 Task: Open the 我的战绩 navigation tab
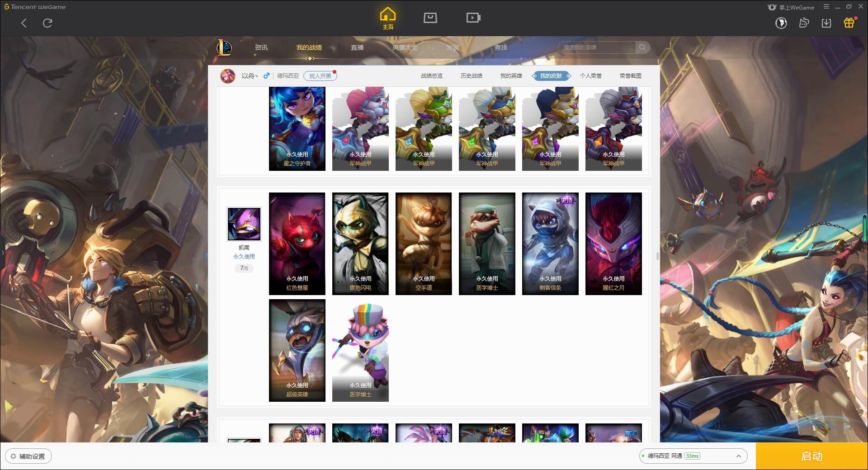[x=309, y=47]
